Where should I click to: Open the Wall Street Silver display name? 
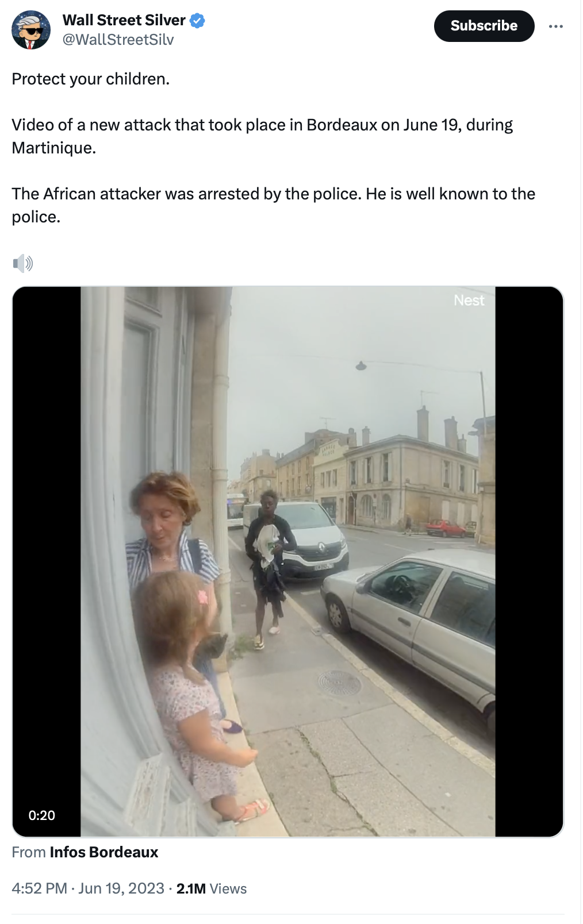(124, 20)
